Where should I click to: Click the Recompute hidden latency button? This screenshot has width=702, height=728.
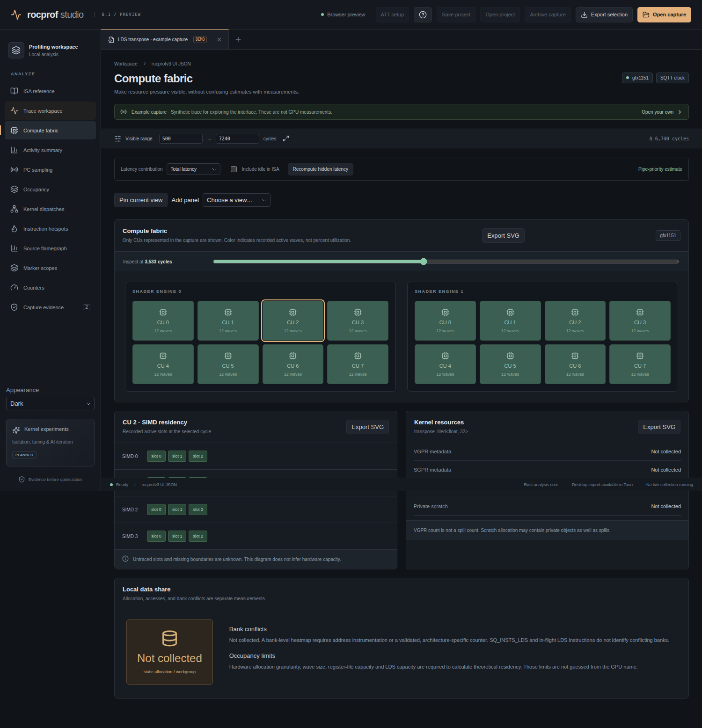click(321, 169)
